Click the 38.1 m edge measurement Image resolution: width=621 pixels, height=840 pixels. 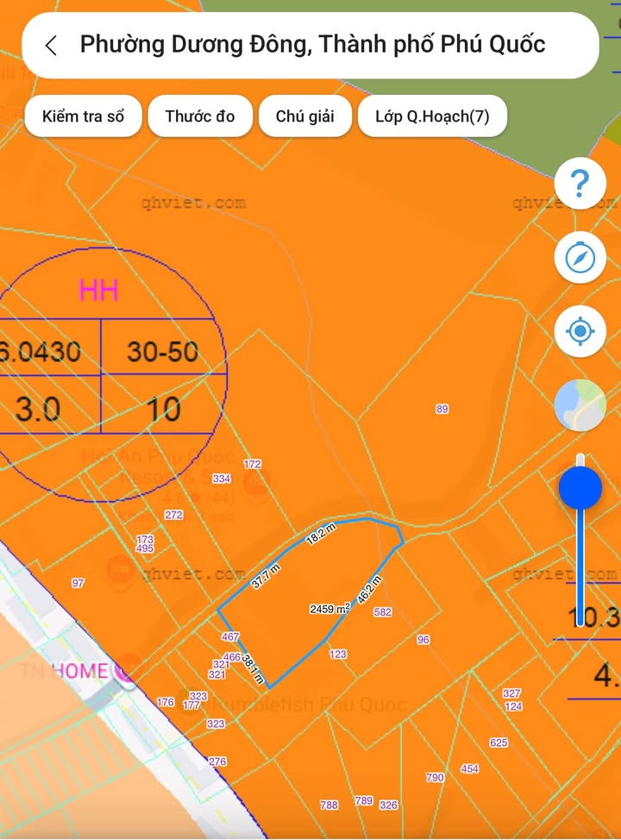pyautogui.click(x=253, y=669)
